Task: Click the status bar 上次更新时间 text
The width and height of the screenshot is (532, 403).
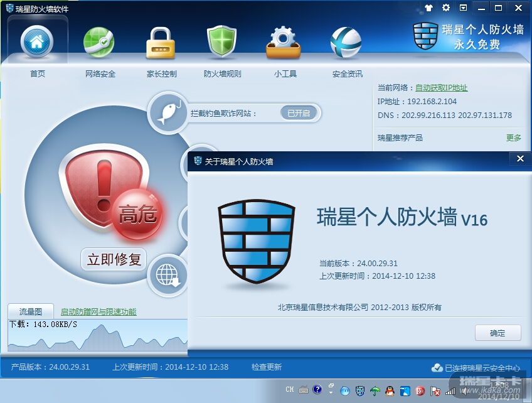Action: coord(170,367)
